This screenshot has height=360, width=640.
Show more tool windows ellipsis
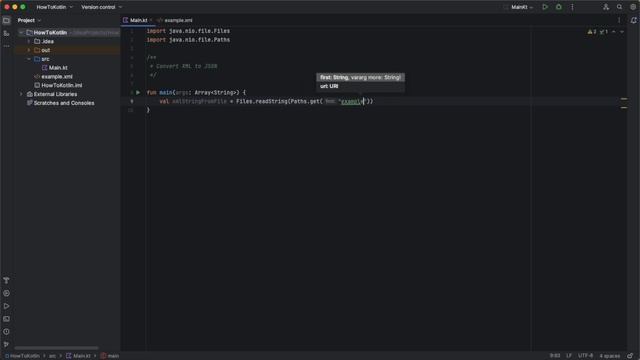[x=6, y=46]
